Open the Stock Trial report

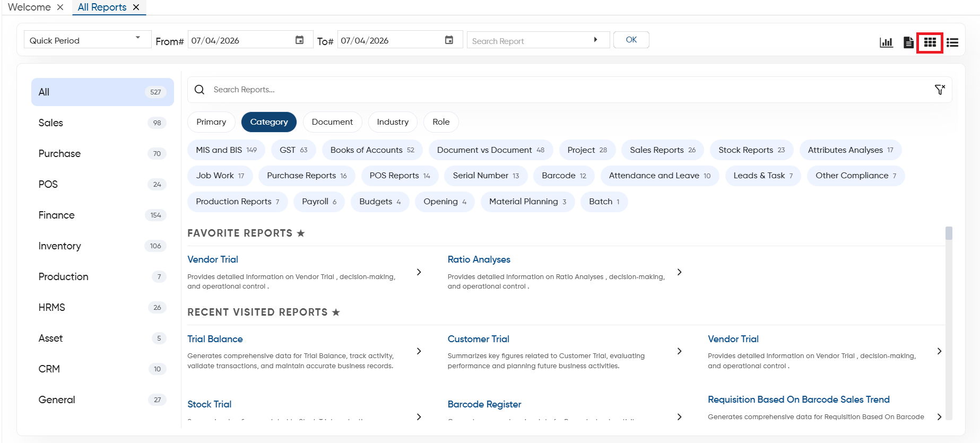210,404
